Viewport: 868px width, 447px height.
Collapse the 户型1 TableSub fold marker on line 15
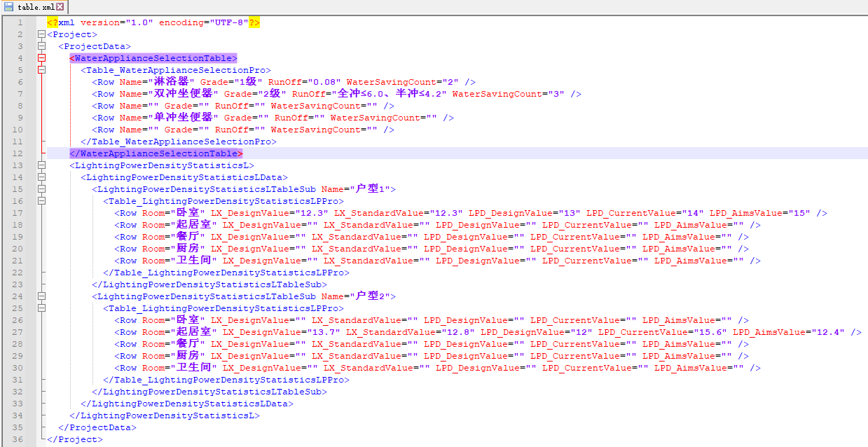[42, 189]
